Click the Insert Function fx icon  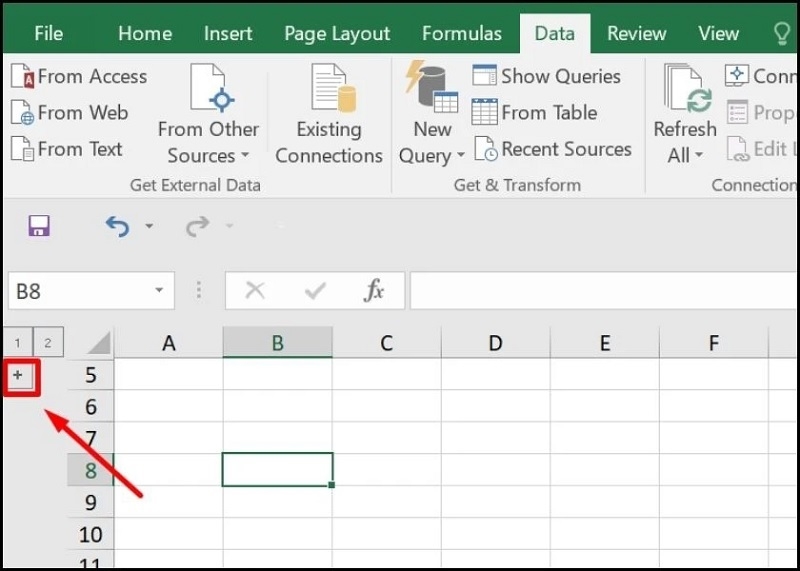(374, 291)
